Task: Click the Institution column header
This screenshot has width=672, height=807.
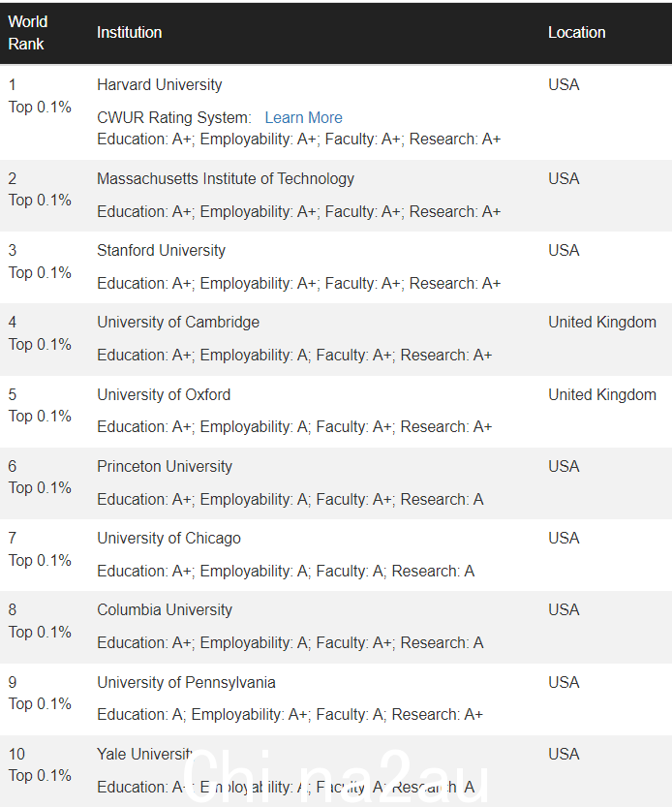Action: click(x=130, y=32)
